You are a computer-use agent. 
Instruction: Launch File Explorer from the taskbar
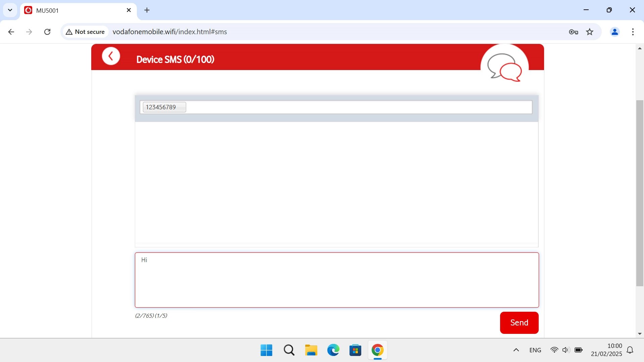pyautogui.click(x=311, y=350)
